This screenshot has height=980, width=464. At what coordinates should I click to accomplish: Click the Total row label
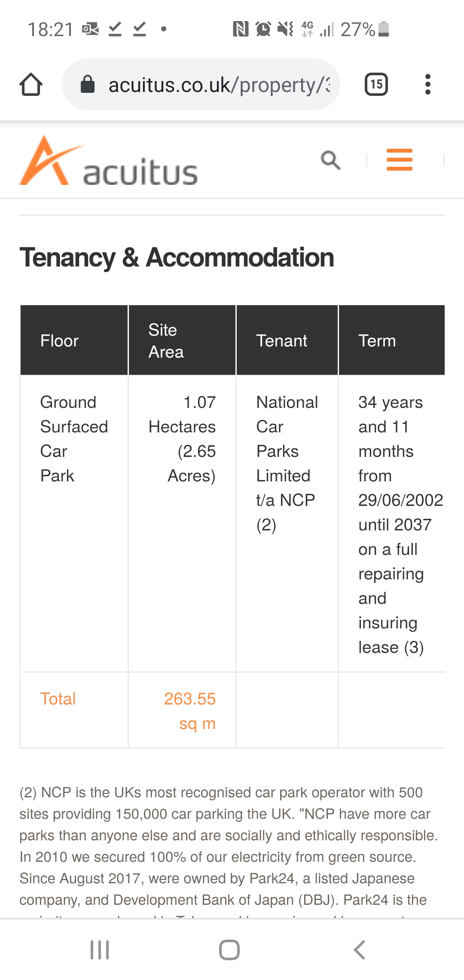[x=58, y=699]
